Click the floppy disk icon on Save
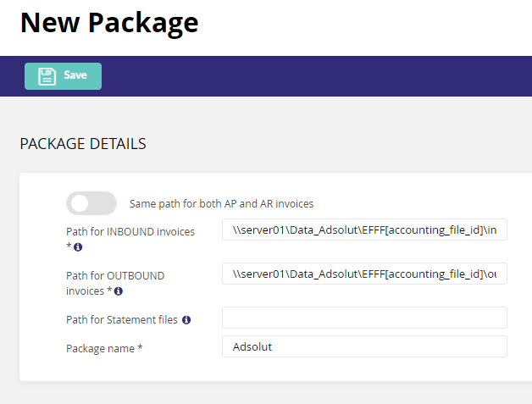This screenshot has width=532, height=404. tap(47, 76)
